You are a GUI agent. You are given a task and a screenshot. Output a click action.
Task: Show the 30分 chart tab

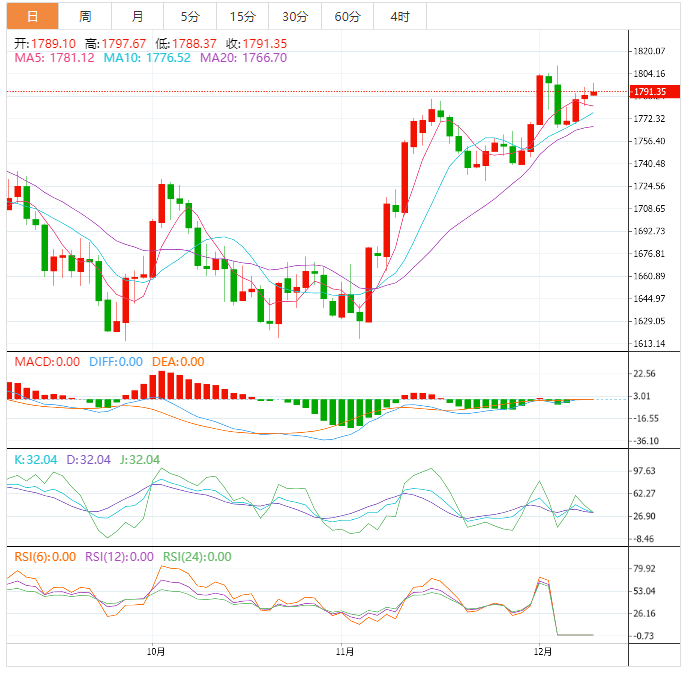pos(295,16)
